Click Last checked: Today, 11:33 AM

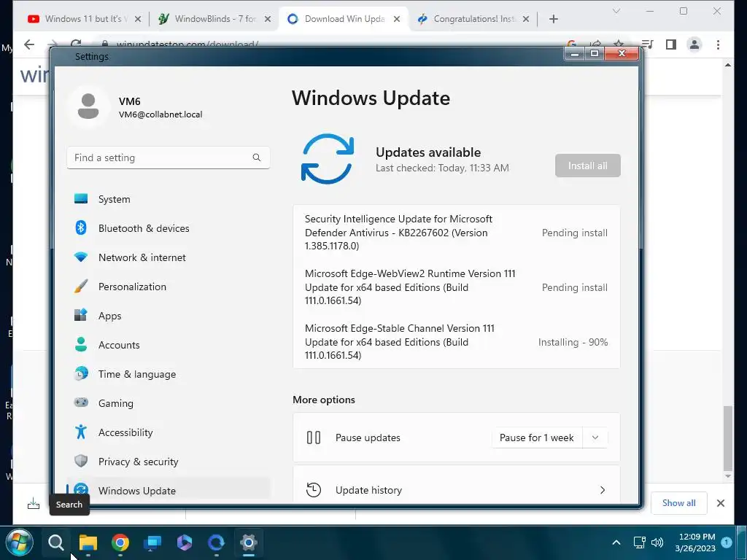(442, 168)
